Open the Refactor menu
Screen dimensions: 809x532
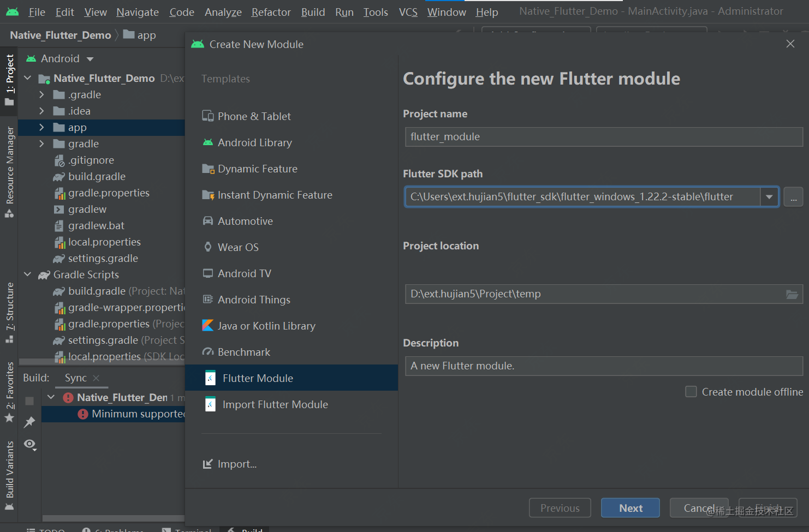(271, 12)
